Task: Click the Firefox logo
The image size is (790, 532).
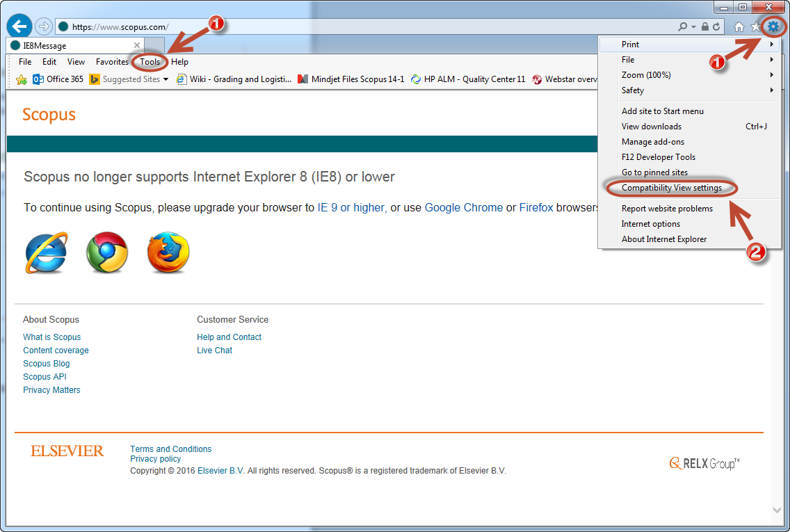Action: [168, 252]
